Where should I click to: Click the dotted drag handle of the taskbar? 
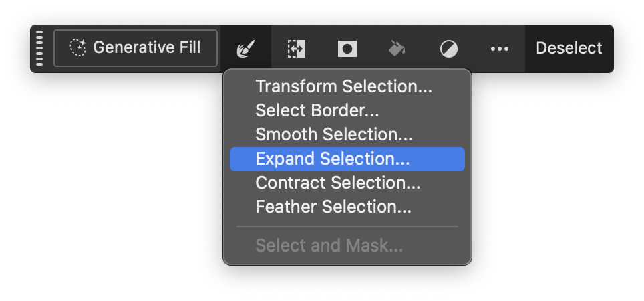[x=39, y=48]
